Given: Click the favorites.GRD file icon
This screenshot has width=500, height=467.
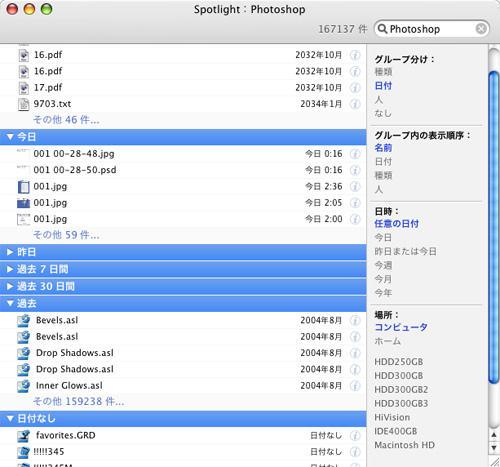Looking at the screenshot, I should pyautogui.click(x=23, y=435).
